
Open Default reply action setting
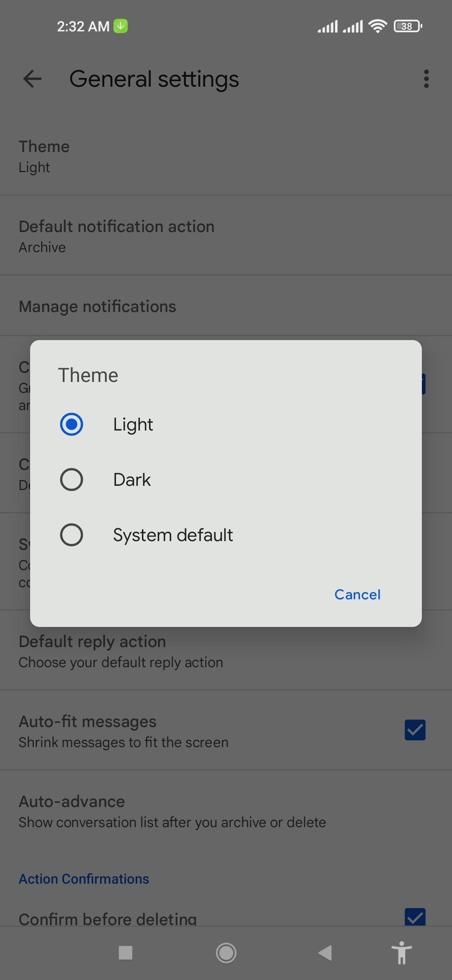pyautogui.click(x=121, y=652)
